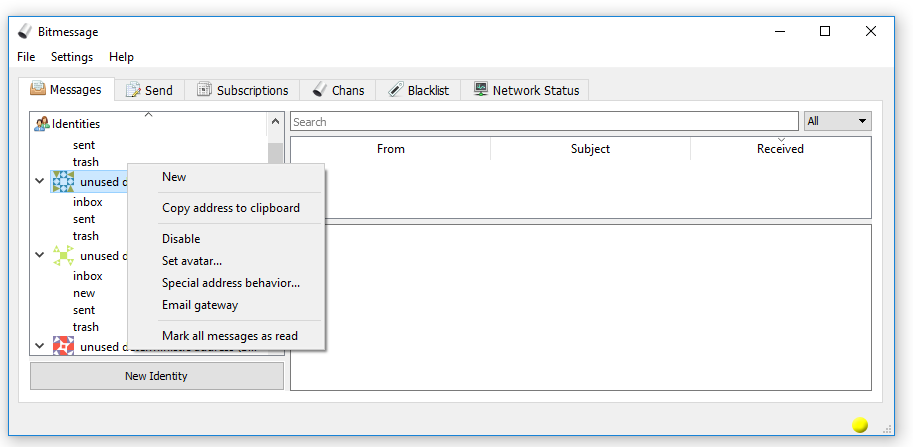Open the All search-filter dropdown

(x=837, y=121)
